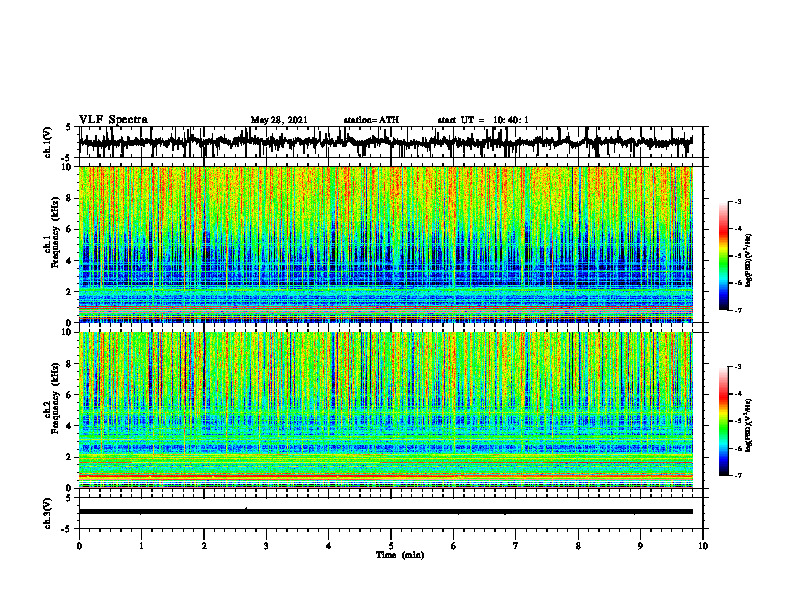Click inside the ch.1 spectrogram panel

pyautogui.click(x=385, y=244)
